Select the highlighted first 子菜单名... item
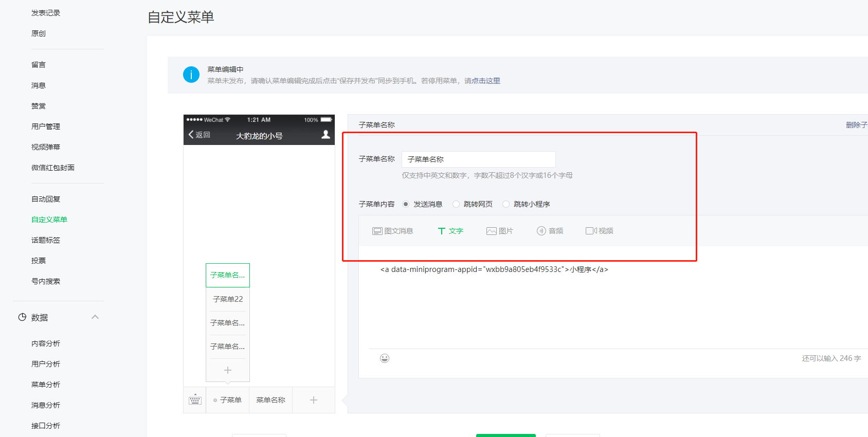The width and height of the screenshot is (868, 437). click(228, 275)
